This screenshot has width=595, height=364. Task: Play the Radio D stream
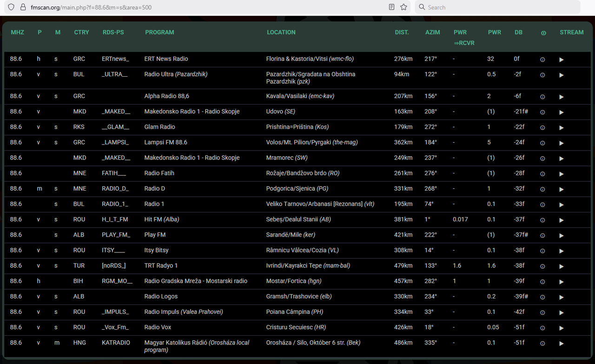562,190
